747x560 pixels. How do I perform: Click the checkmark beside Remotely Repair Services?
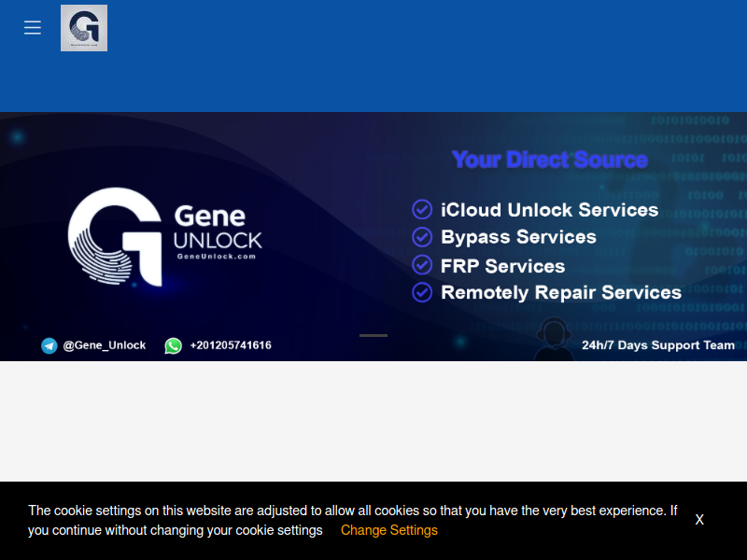point(422,292)
